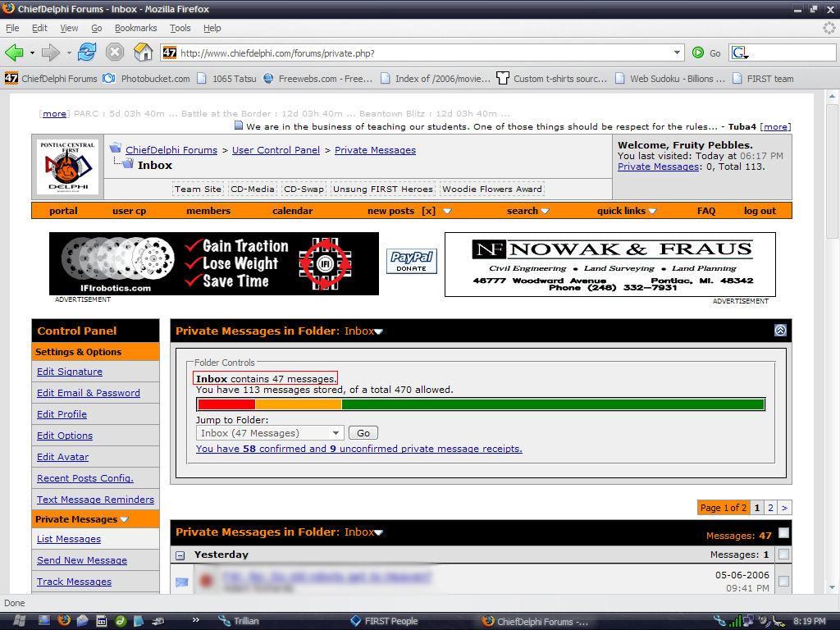Collapse the Private Messages folder controls panel
Image resolution: width=840 pixels, height=630 pixels.
pos(781,331)
